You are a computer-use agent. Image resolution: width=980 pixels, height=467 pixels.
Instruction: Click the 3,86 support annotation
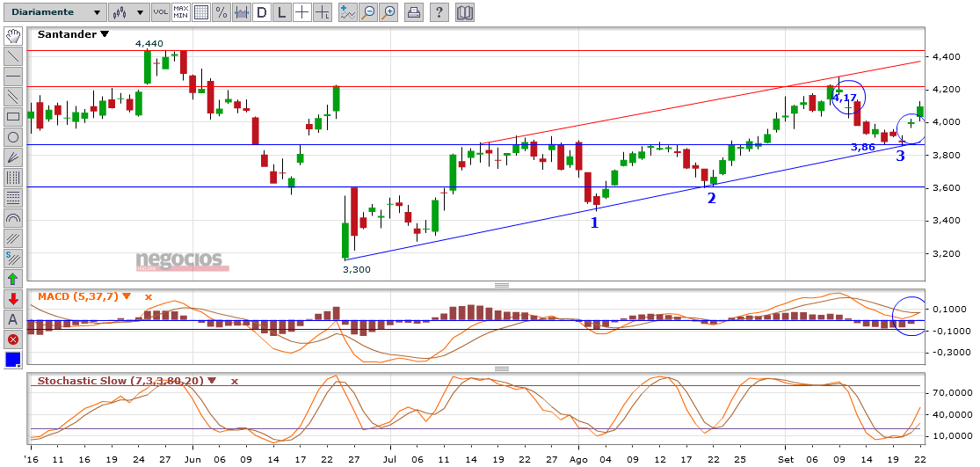click(x=862, y=148)
